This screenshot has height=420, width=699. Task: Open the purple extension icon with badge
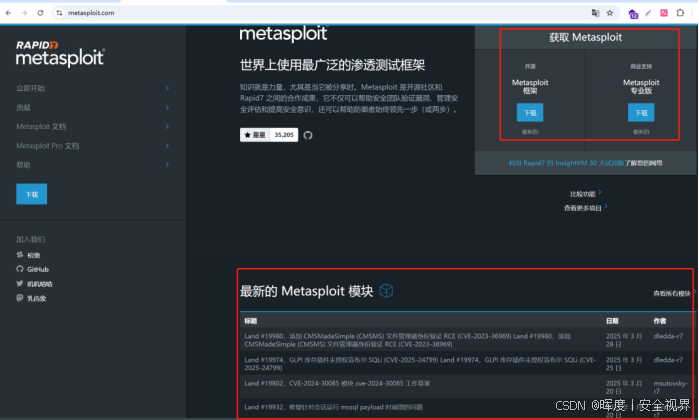[633, 14]
